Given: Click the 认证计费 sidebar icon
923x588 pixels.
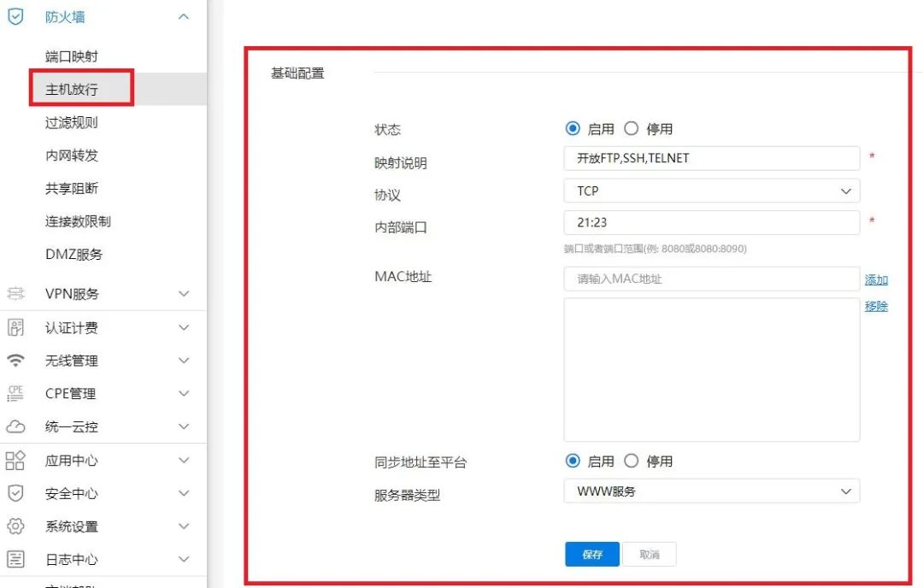Looking at the screenshot, I should (x=15, y=326).
